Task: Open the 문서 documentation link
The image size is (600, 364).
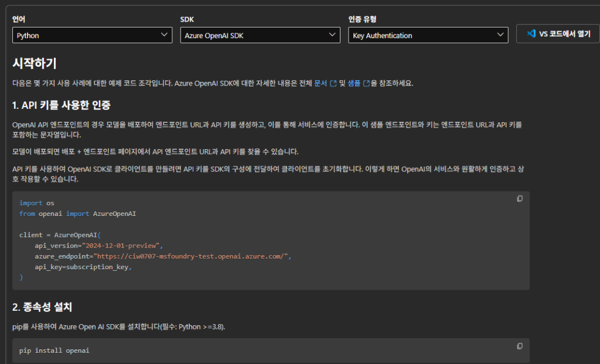Action: point(321,83)
